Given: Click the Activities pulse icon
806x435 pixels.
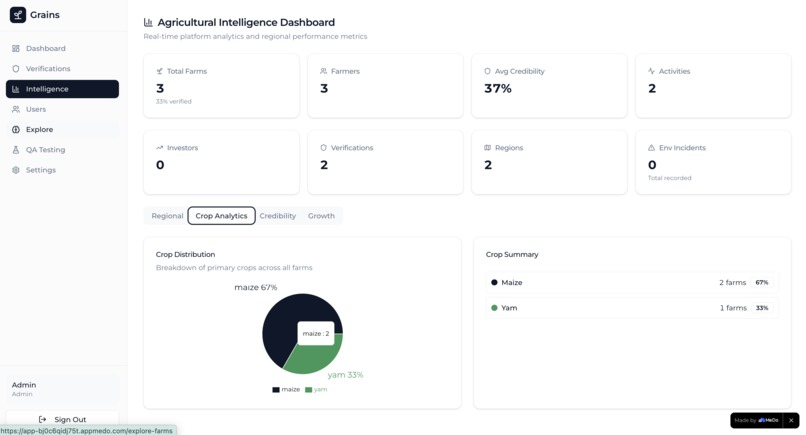Looking at the screenshot, I should click(651, 71).
